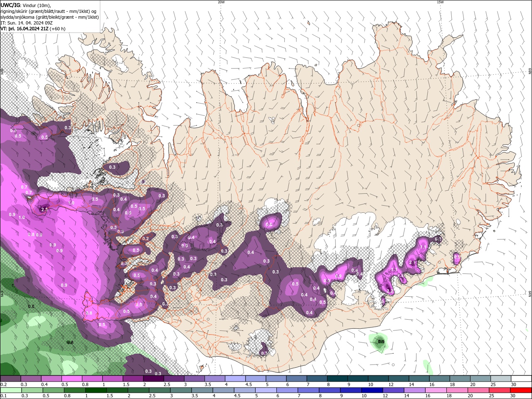
Task: Click the 15W longitude label at top
Action: [440, 2]
